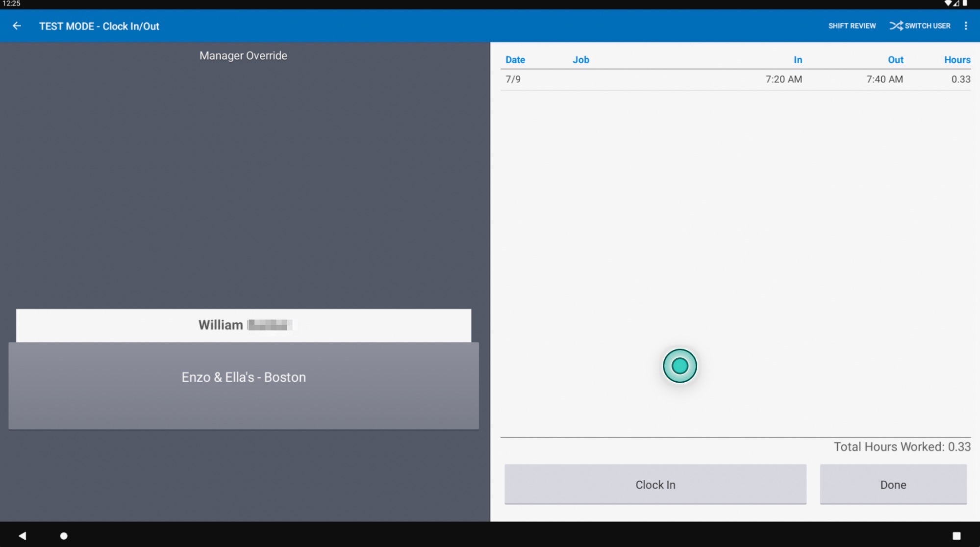The width and height of the screenshot is (980, 547).
Task: Click the Out column header
Action: 895,60
